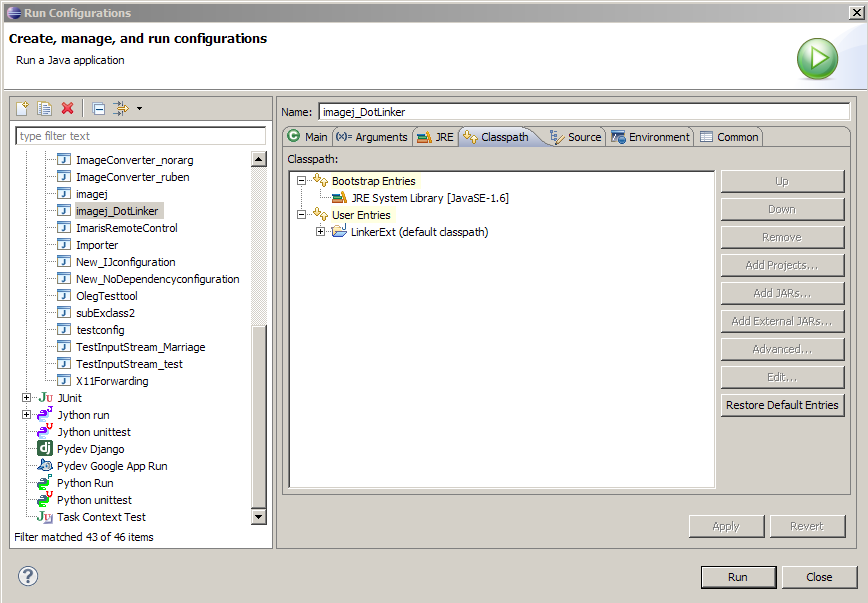Duplicate the currently selected launch configuration
This screenshot has height=603, width=868.
pos(44,108)
